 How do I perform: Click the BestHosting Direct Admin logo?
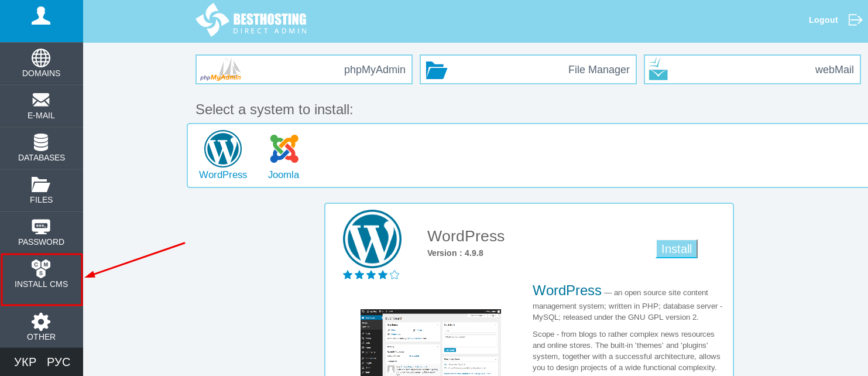(251, 20)
